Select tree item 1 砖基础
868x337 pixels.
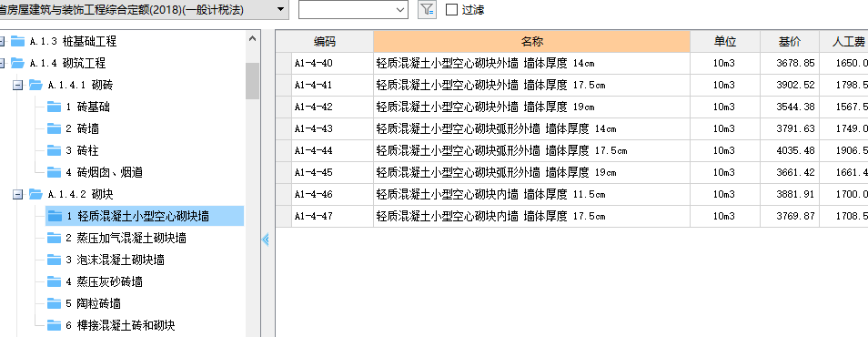click(x=87, y=107)
